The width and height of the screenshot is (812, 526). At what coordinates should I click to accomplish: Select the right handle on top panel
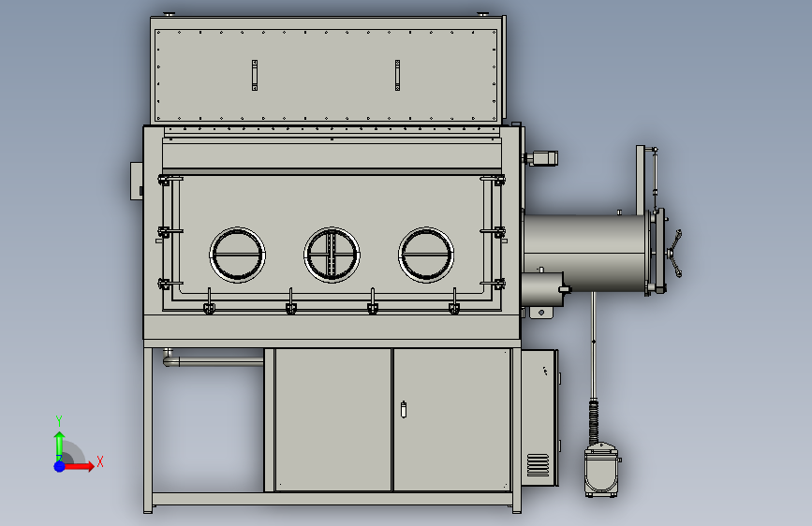397,75
